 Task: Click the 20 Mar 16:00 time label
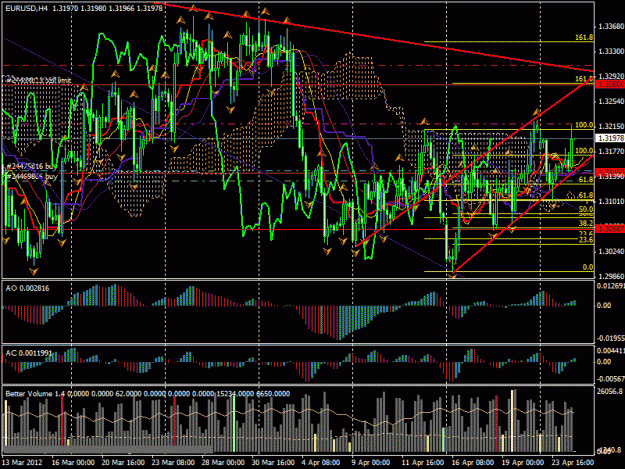click(123, 462)
